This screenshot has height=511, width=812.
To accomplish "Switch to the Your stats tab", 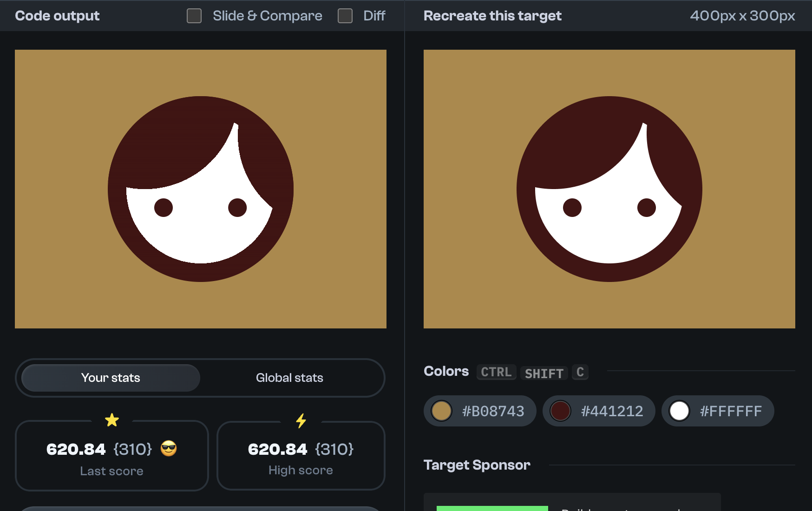I will pyautogui.click(x=111, y=378).
